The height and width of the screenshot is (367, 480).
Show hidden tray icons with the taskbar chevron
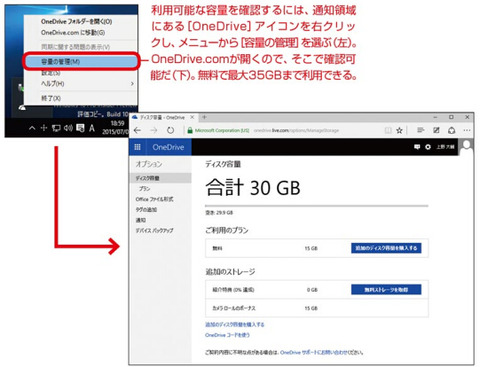coord(32,128)
